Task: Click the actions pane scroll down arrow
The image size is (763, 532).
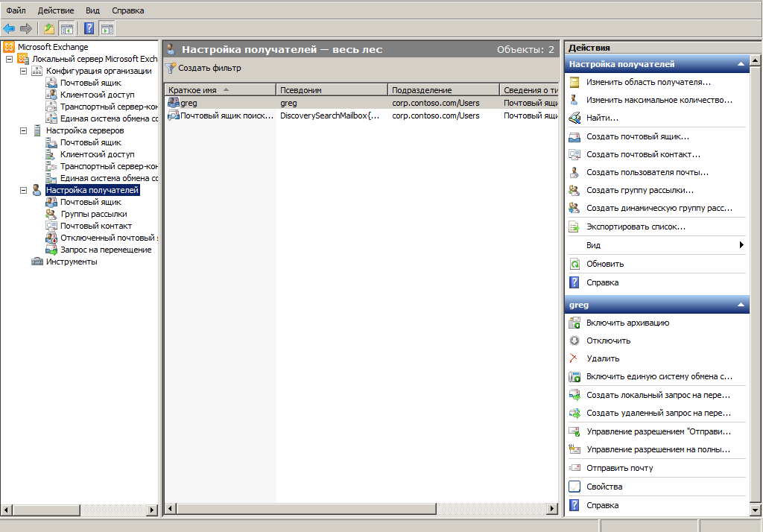Action: coord(755,510)
